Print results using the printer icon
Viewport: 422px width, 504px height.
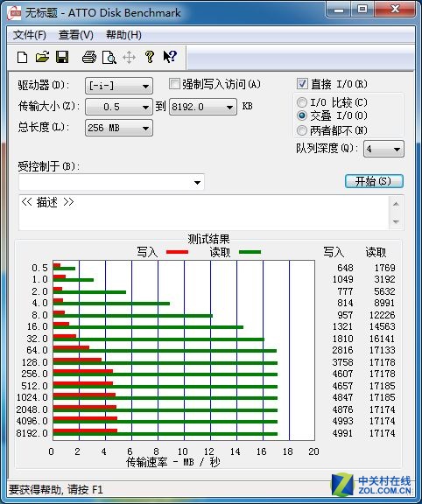[89, 57]
